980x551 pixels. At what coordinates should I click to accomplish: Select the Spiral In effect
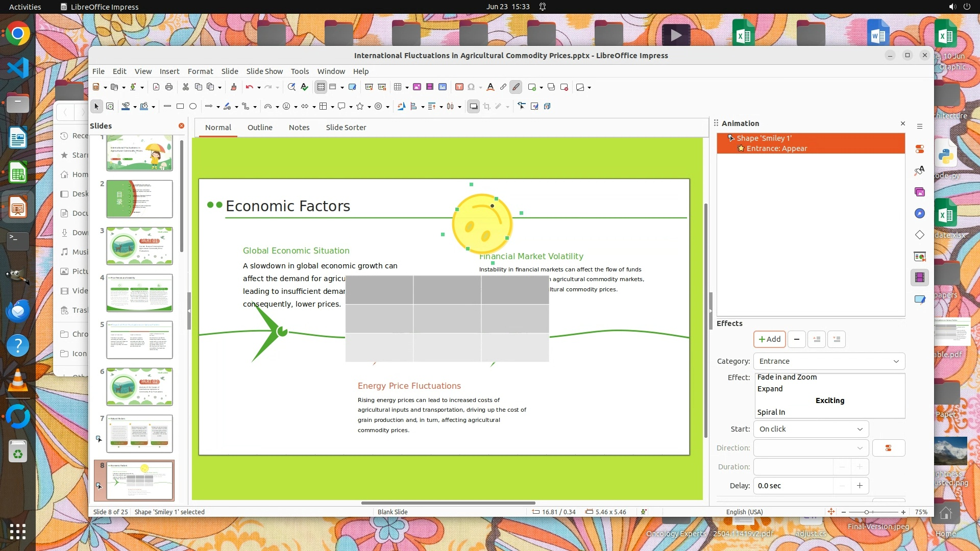[x=771, y=412]
